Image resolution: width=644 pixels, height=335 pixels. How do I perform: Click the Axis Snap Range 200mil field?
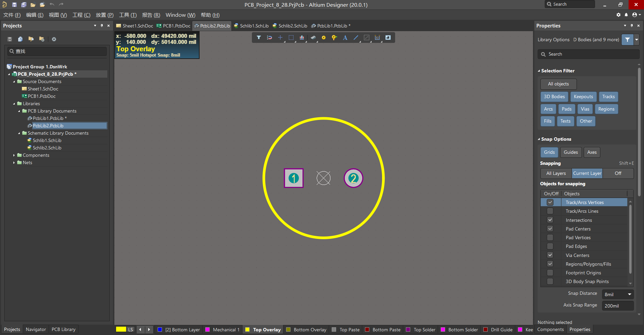coord(618,306)
